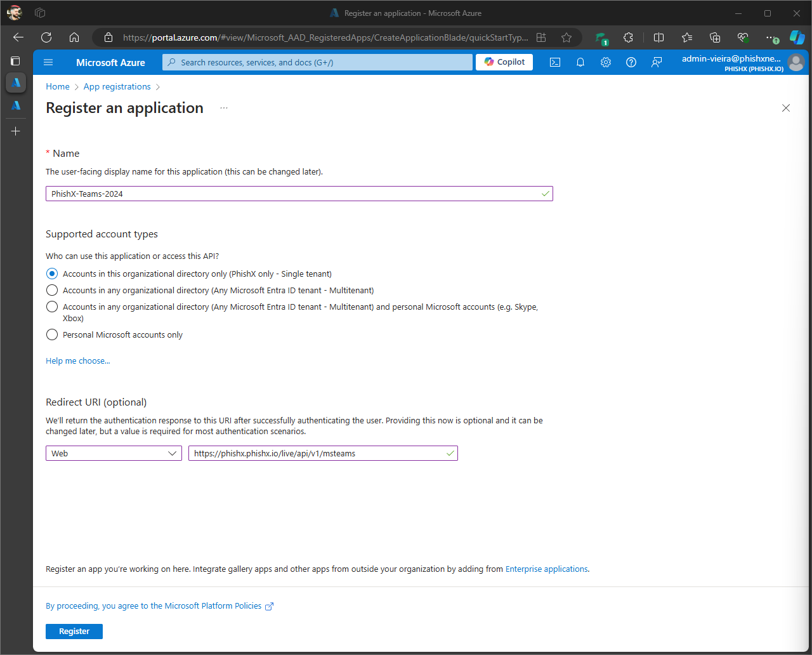Edit the Redirect URI msteams field
812x655 pixels.
click(x=323, y=453)
